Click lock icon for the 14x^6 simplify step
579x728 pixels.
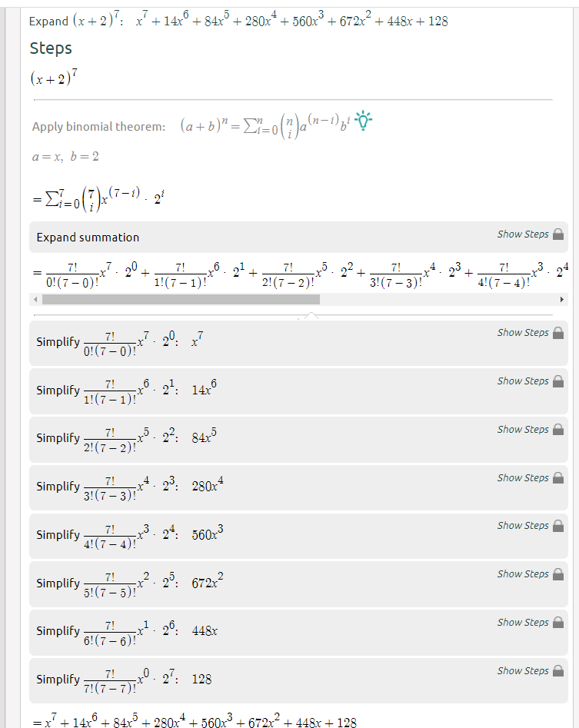[558, 381]
